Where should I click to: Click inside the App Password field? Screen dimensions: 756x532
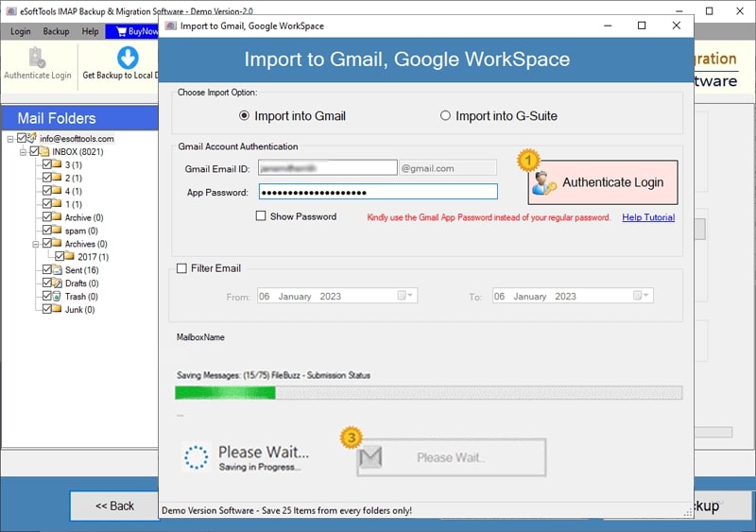point(378,192)
